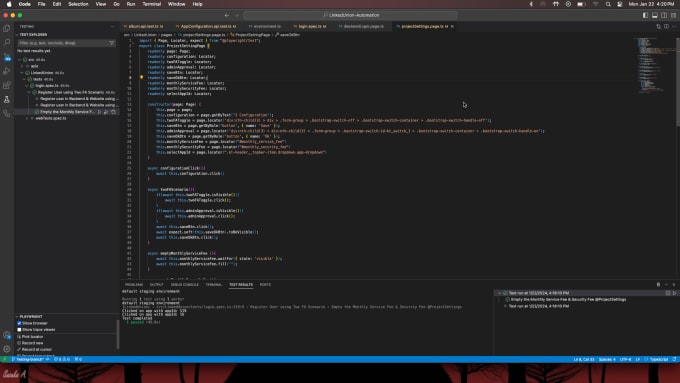Navigate back with the arrow in title bar
Image resolution: width=680 pixels, height=383 pixels.
point(227,15)
